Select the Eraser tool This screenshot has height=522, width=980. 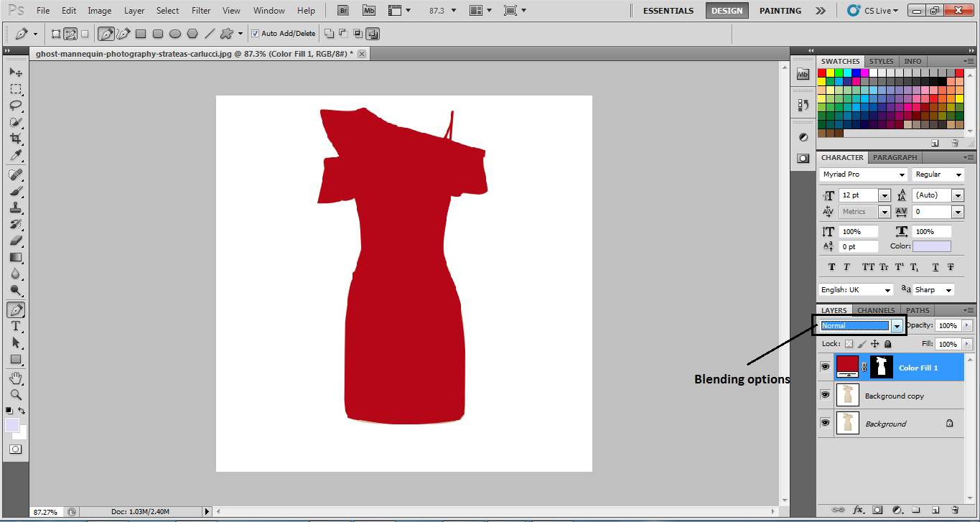(x=15, y=241)
